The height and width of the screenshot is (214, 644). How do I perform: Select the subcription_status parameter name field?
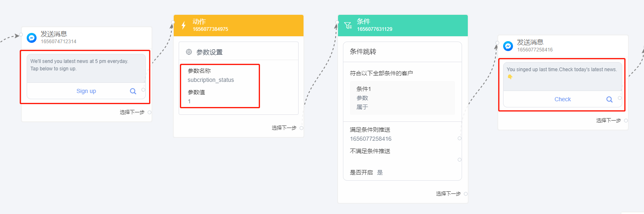[211, 80]
